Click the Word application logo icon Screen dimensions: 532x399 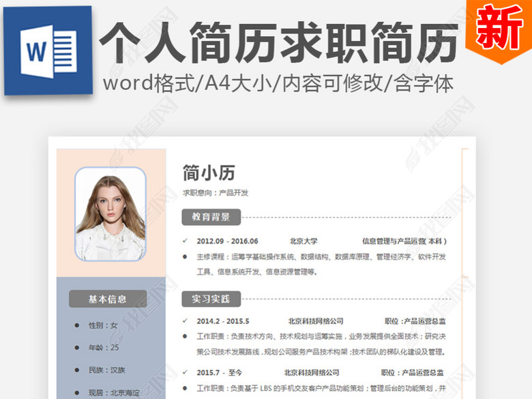tap(48, 50)
